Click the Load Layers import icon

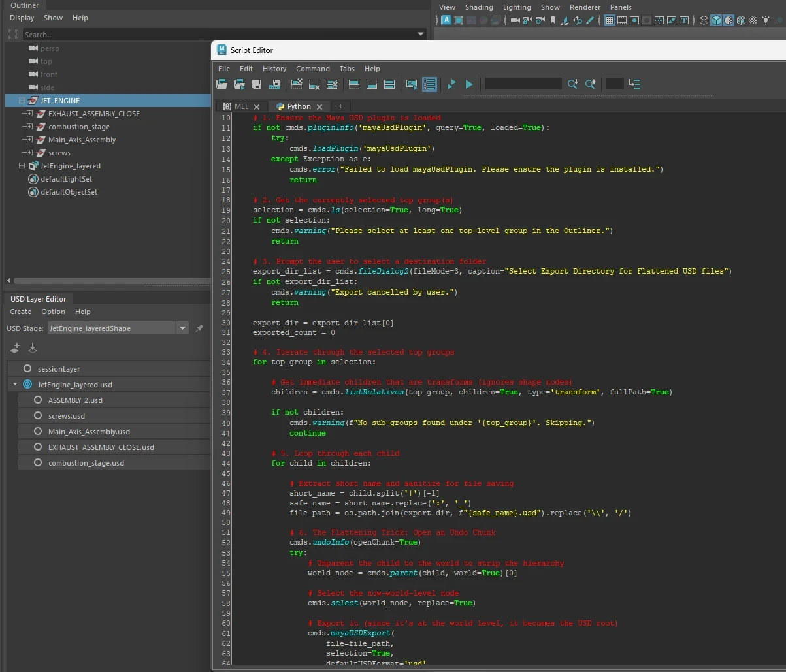pyautogui.click(x=33, y=349)
